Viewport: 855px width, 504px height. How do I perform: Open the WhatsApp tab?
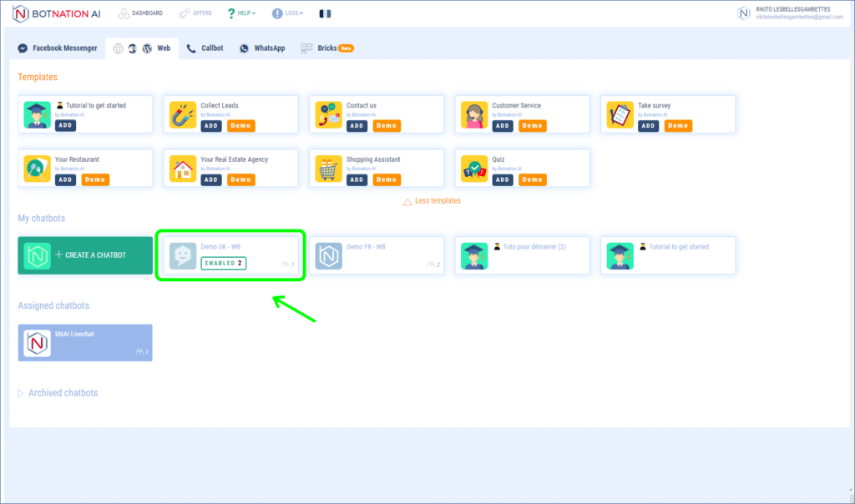262,48
